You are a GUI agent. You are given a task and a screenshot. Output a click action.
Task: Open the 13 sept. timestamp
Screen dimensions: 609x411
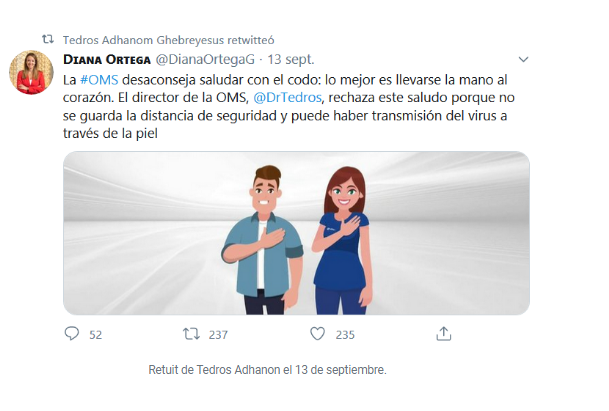(x=291, y=59)
